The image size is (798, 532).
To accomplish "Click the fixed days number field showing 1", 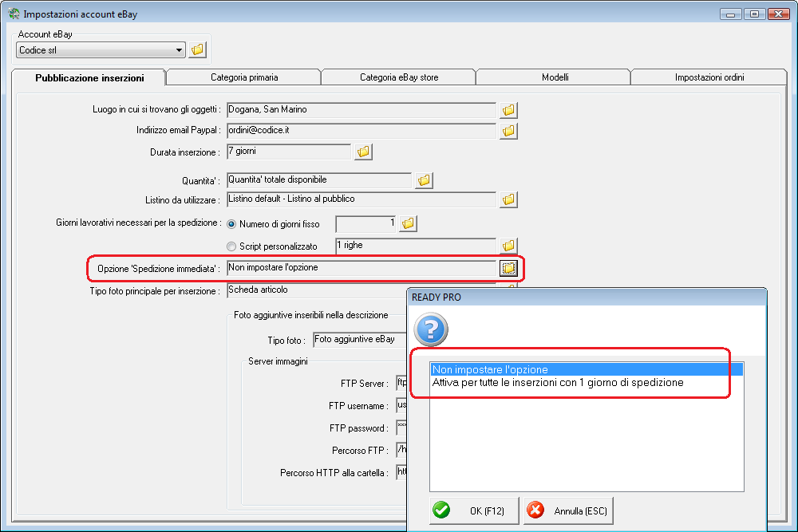I will pos(366,223).
